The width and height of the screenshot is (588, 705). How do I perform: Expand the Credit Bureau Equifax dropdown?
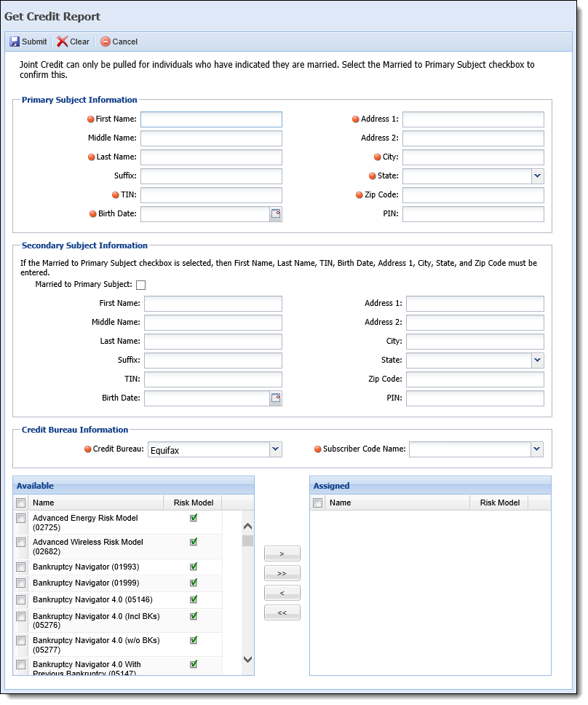coord(275,449)
